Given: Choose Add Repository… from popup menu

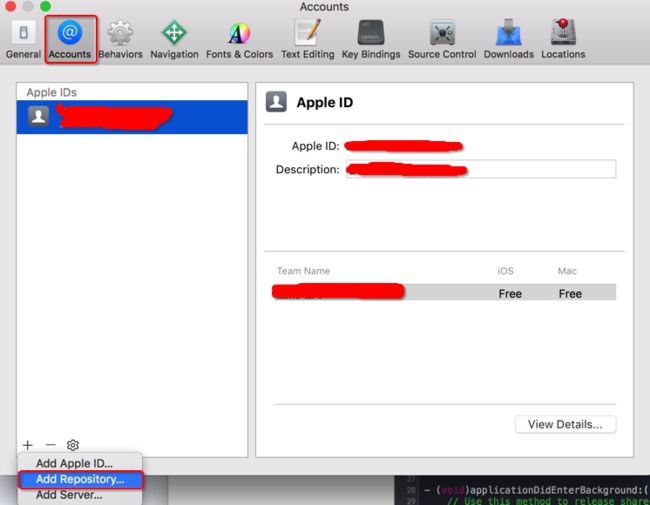Looking at the screenshot, I should [x=80, y=479].
